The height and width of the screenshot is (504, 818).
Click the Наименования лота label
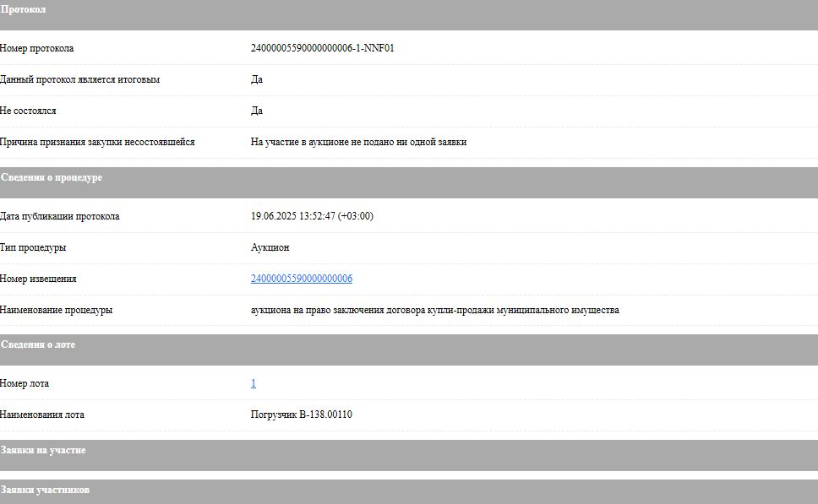coord(42,415)
